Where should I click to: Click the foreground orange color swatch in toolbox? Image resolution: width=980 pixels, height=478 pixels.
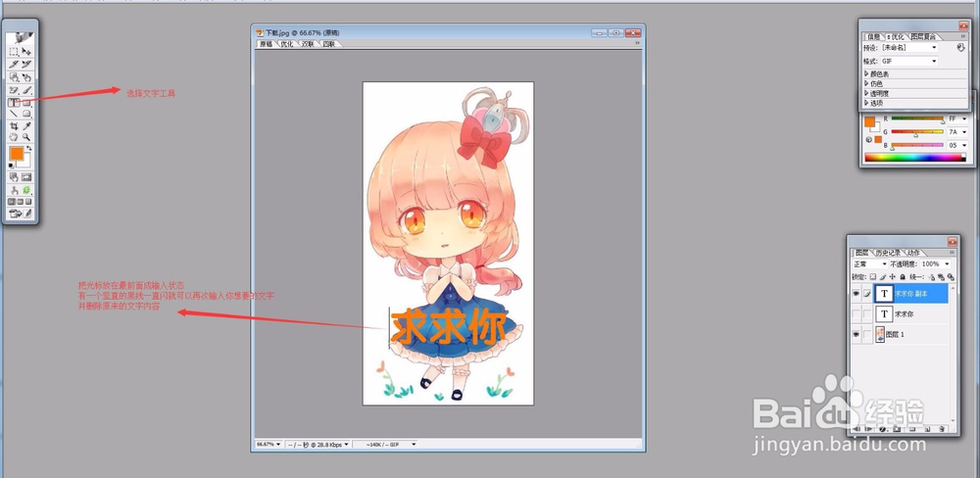(17, 154)
